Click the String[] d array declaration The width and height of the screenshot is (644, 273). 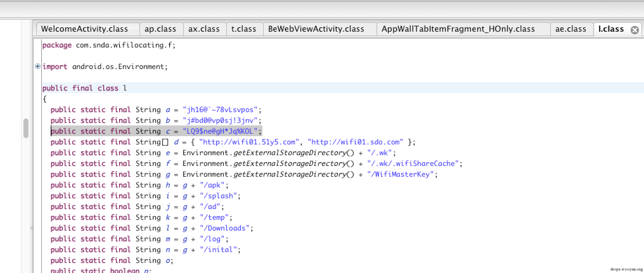pos(233,142)
